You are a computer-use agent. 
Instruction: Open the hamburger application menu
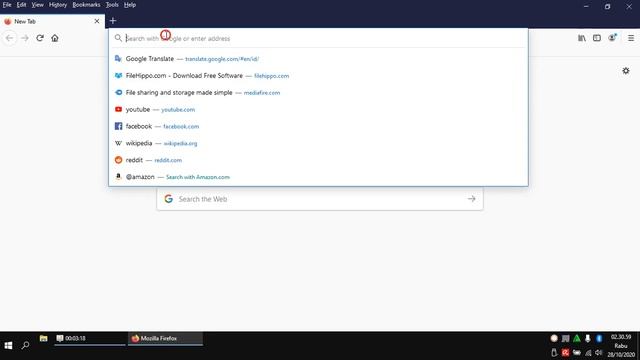click(631, 38)
